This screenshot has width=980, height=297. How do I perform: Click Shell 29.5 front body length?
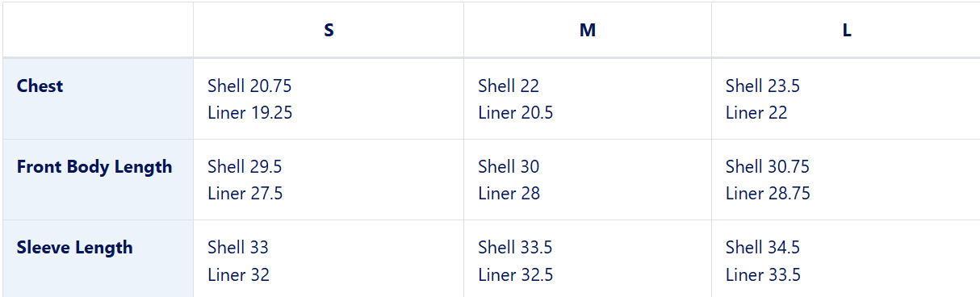point(245,166)
